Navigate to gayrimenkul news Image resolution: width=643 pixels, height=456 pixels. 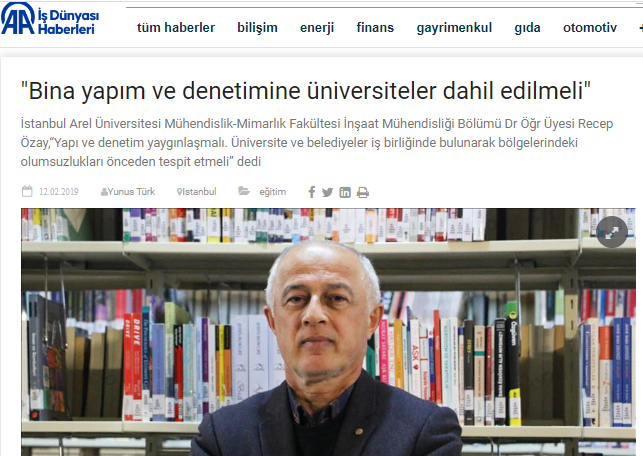[x=454, y=27]
